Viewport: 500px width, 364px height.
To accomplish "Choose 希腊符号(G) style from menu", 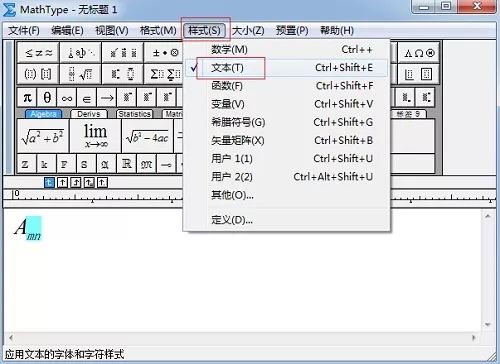I will (287, 122).
